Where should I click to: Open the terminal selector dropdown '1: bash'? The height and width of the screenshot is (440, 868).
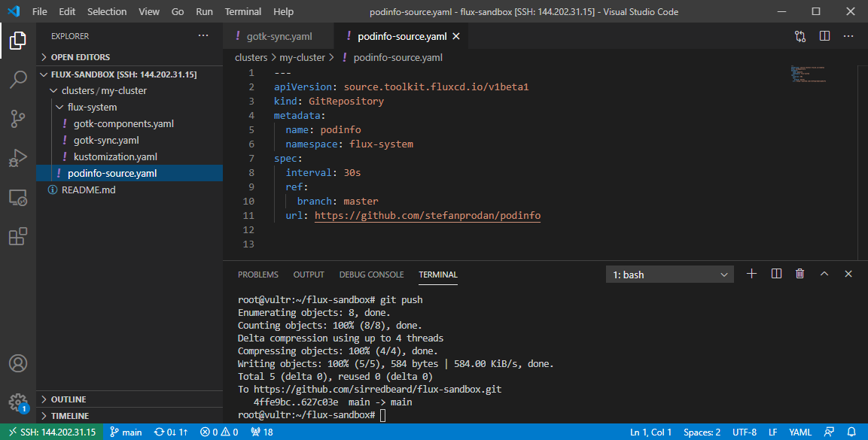point(670,275)
